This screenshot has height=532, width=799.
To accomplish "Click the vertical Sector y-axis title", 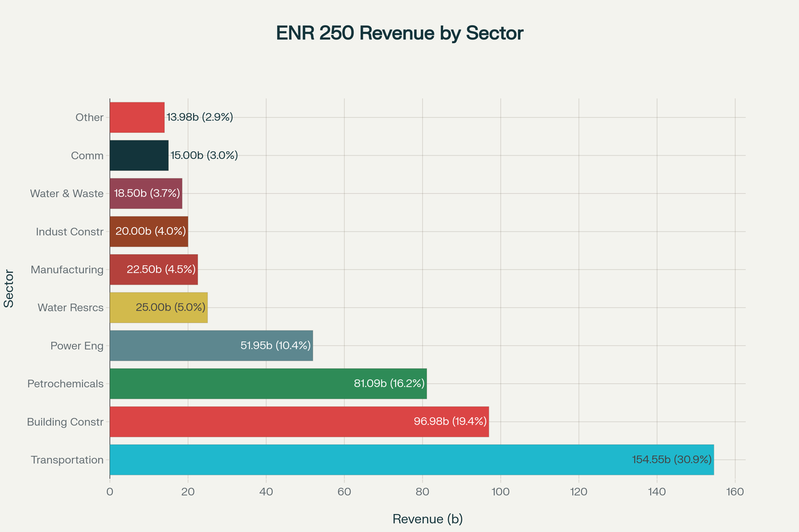I will coord(9,288).
